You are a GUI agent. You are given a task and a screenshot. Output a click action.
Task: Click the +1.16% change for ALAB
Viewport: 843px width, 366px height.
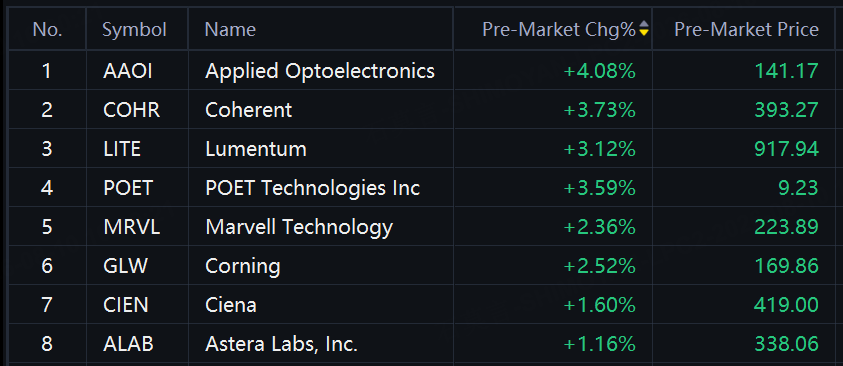coord(599,344)
